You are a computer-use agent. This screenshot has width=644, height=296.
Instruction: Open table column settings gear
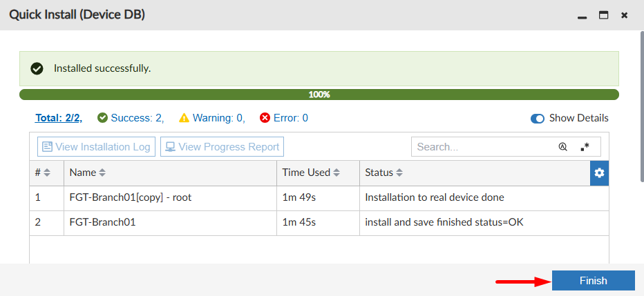pos(600,173)
